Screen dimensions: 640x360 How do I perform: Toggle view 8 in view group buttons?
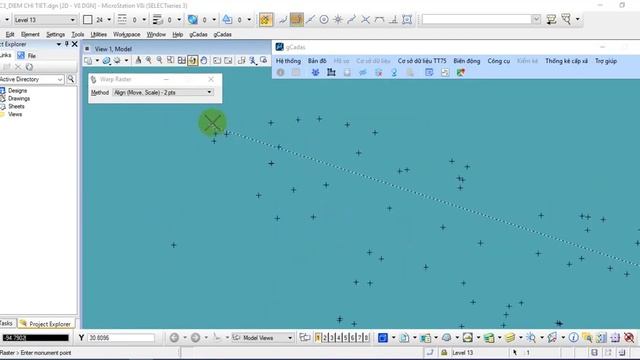[367, 338]
